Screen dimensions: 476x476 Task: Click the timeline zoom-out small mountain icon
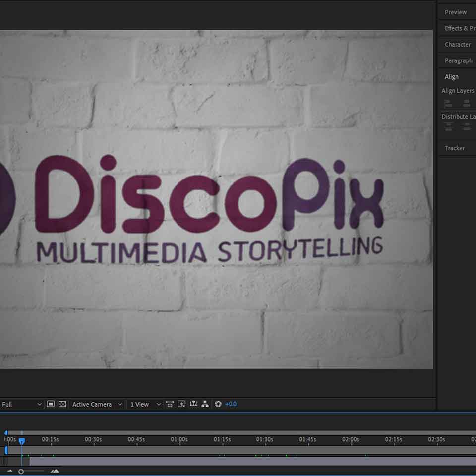pyautogui.click(x=9, y=471)
